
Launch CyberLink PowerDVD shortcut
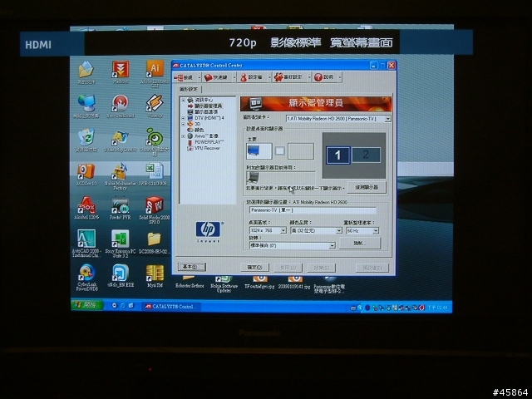(x=86, y=273)
